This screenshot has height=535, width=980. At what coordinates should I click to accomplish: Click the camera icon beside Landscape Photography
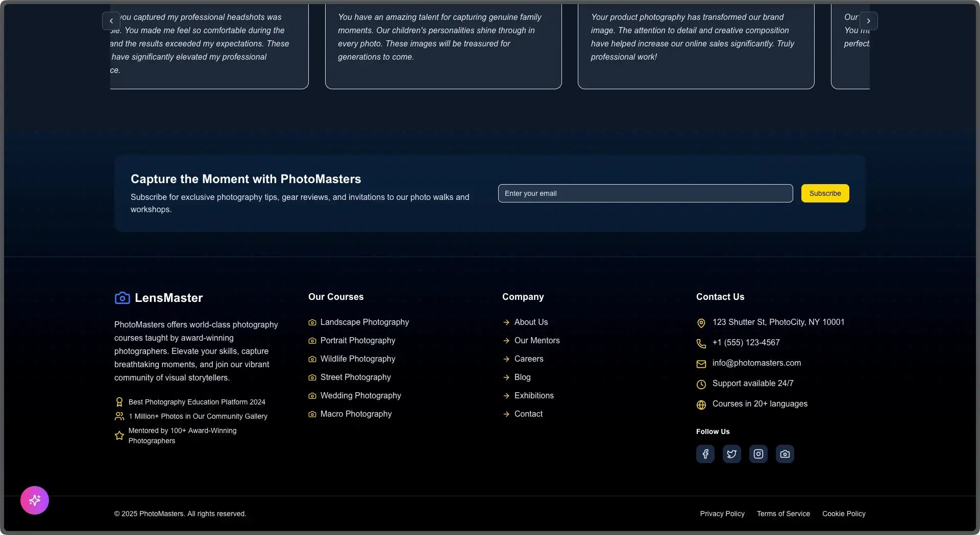click(x=312, y=322)
